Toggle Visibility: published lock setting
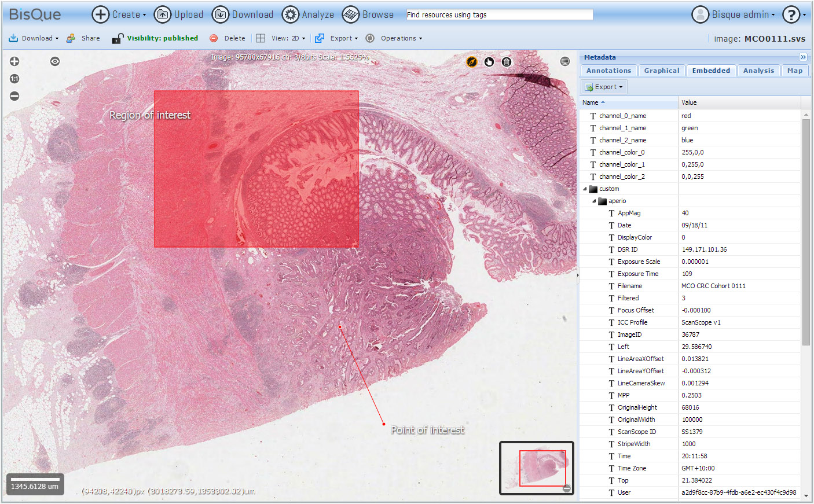 click(155, 38)
